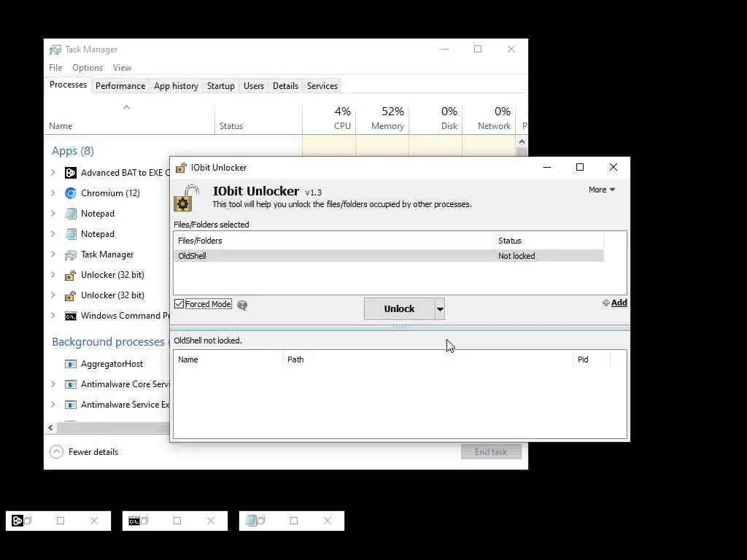Click the Path column header

tap(427, 359)
